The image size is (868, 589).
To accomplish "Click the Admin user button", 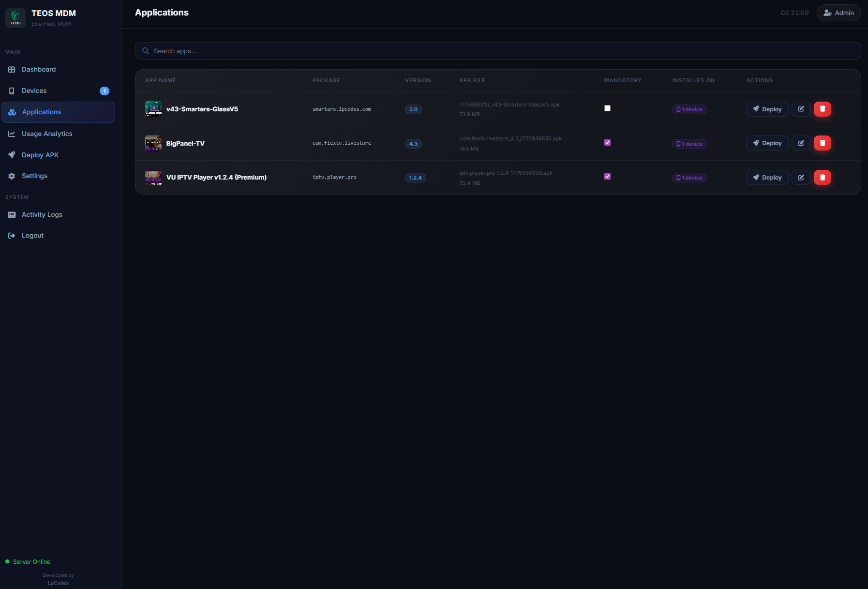I will point(838,13).
